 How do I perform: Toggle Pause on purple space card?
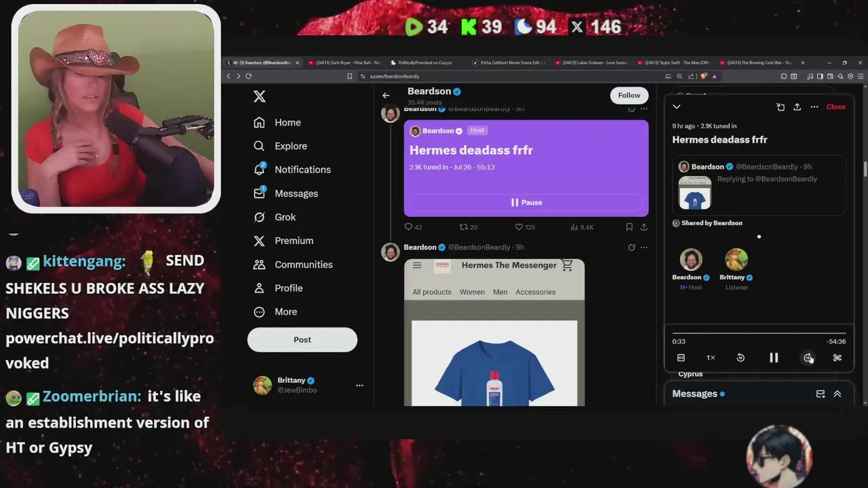pos(526,203)
